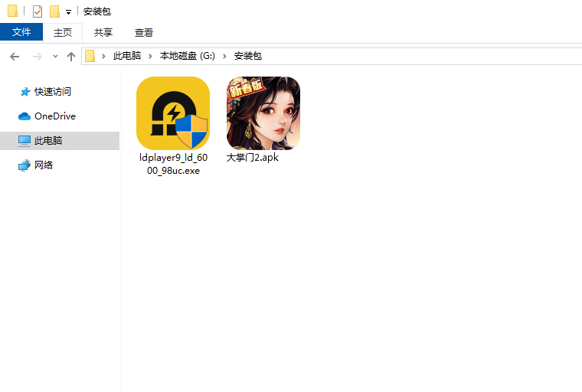This screenshot has height=392, width=582.
Task: Click the folder icon in address bar
Action: [90, 56]
